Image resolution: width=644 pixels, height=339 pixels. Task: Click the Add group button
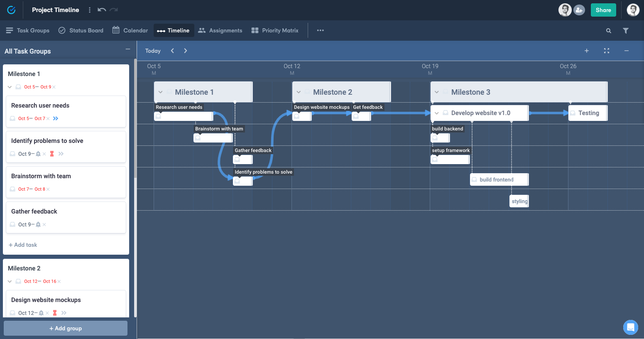tap(66, 328)
